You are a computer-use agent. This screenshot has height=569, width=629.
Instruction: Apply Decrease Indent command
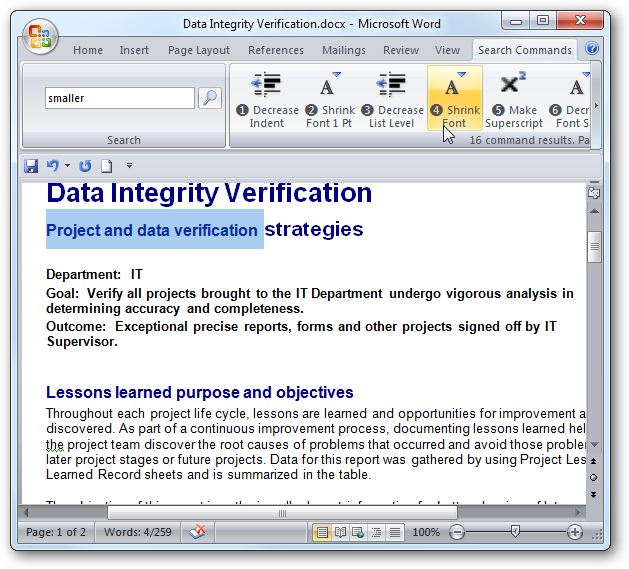click(267, 99)
